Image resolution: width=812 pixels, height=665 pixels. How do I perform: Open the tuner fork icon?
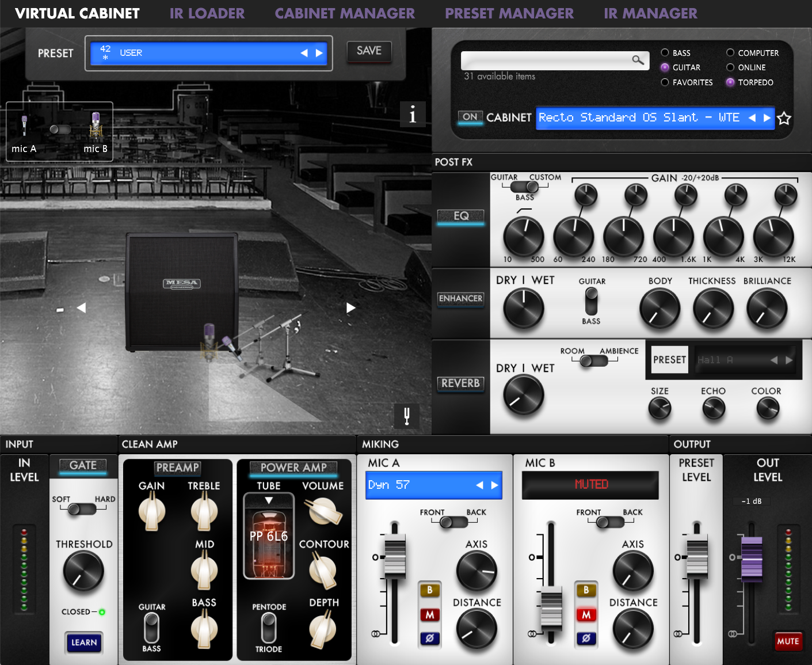(407, 415)
